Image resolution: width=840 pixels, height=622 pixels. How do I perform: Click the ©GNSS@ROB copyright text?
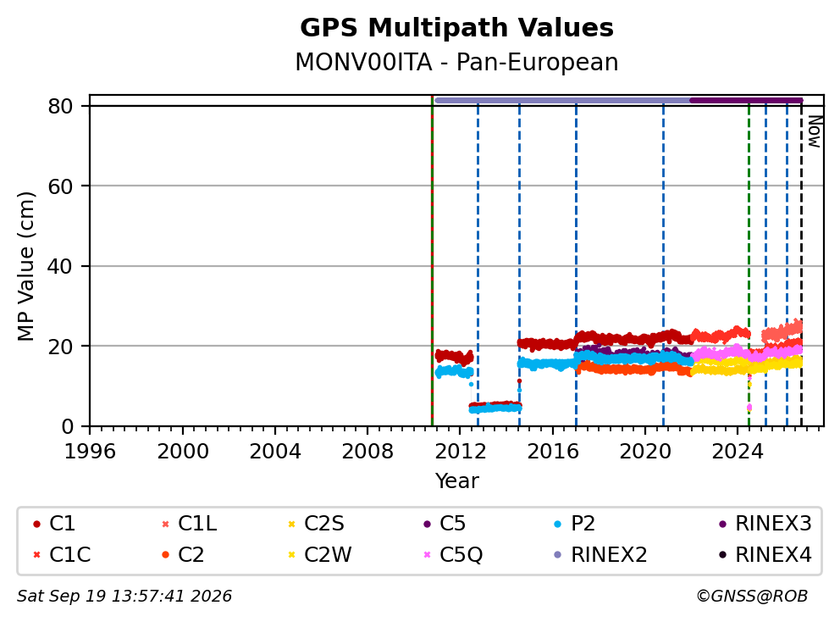click(752, 596)
